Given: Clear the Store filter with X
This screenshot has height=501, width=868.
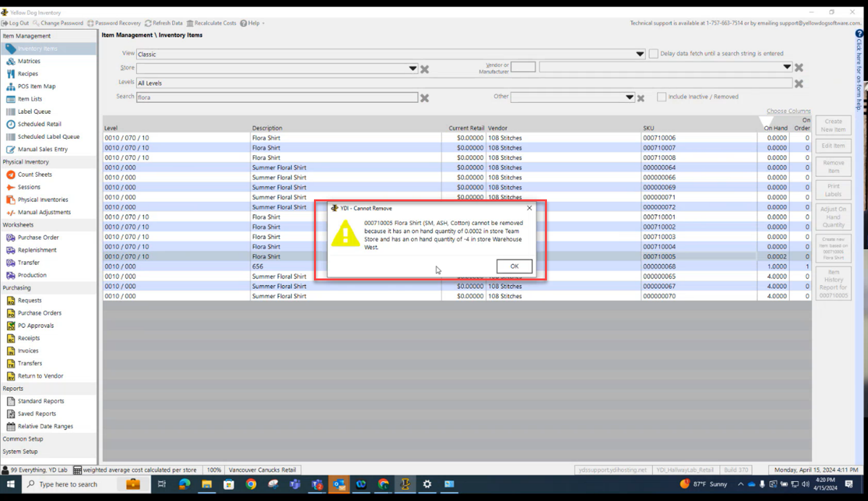Looking at the screenshot, I should pos(425,69).
